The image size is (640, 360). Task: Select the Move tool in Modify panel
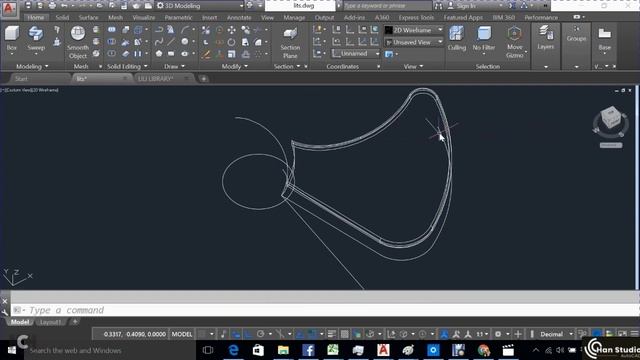[231, 30]
